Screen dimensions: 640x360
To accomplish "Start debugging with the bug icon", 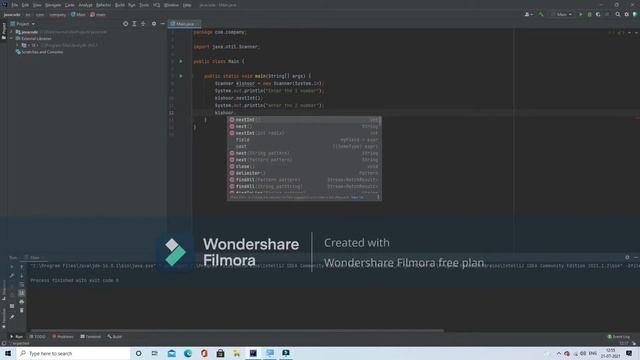I will (589, 14).
